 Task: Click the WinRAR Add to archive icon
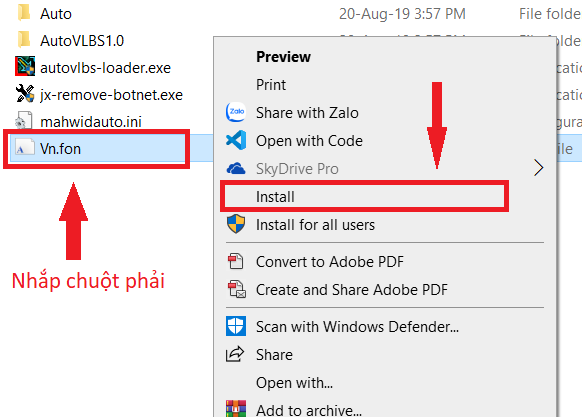pyautogui.click(x=236, y=408)
